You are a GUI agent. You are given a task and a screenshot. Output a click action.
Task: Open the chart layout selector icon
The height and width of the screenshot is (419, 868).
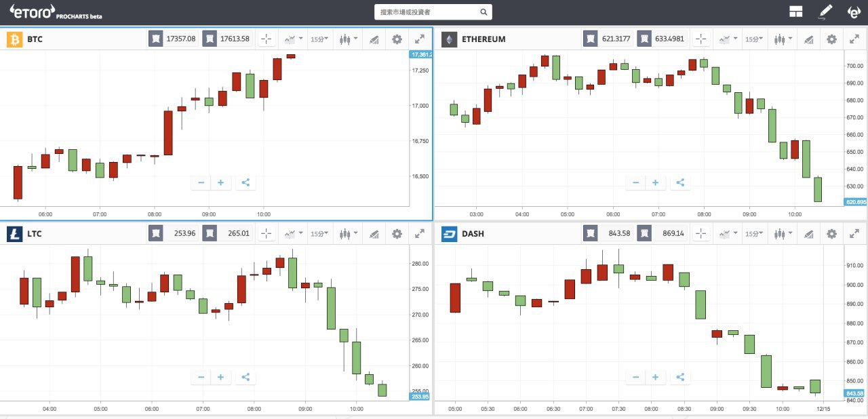(796, 12)
